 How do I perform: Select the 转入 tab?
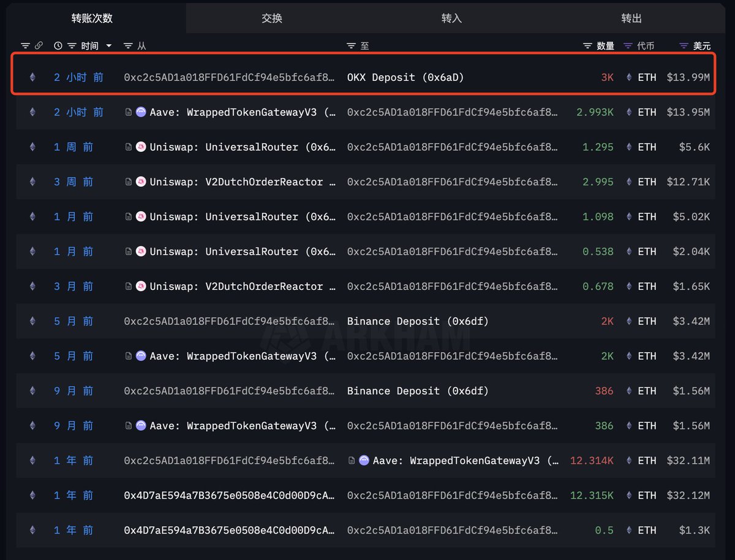point(451,18)
